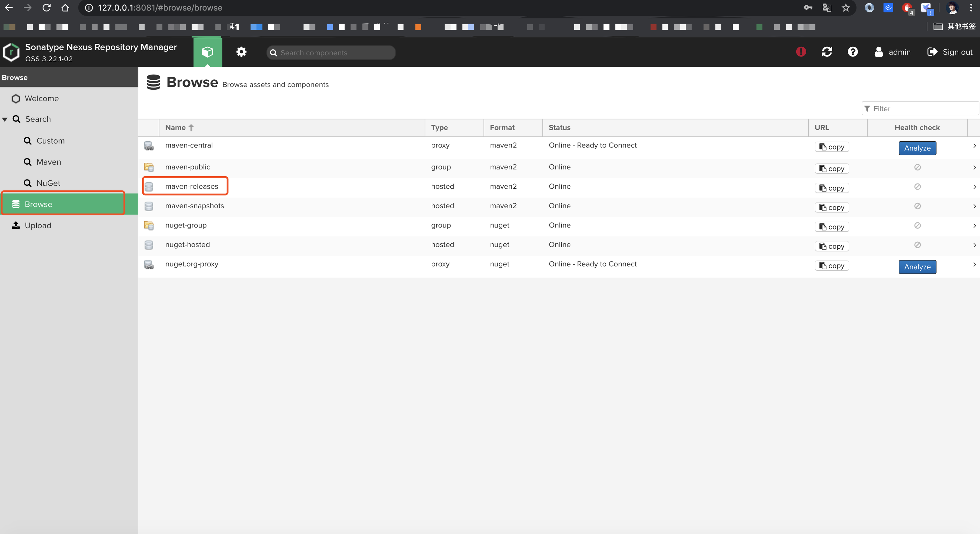Bookmark this page with the star icon
The height and width of the screenshot is (534, 980).
pyautogui.click(x=845, y=7)
